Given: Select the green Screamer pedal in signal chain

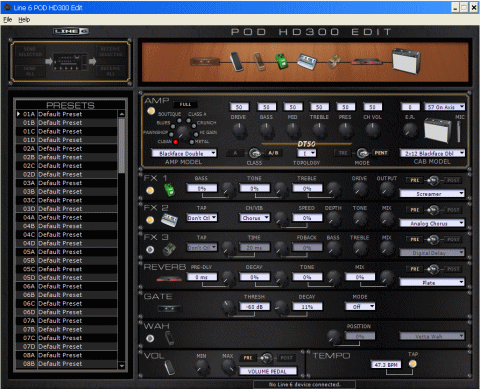Looking at the screenshot, I should coord(282,62).
